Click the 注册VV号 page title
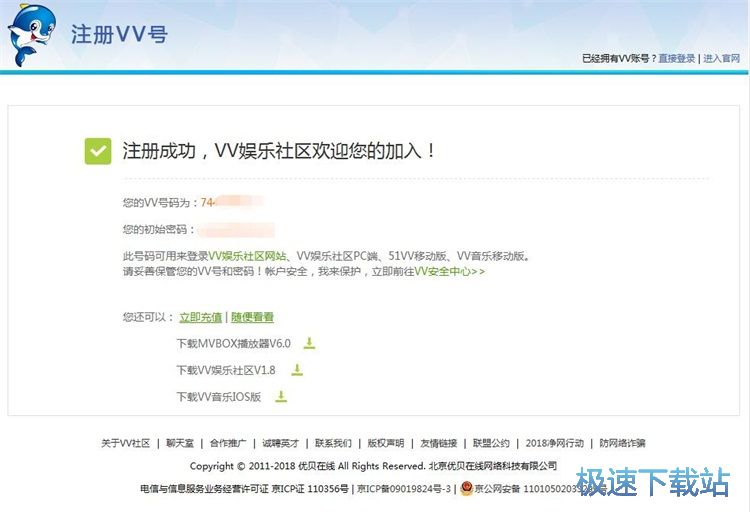The image size is (750, 512). point(119,34)
